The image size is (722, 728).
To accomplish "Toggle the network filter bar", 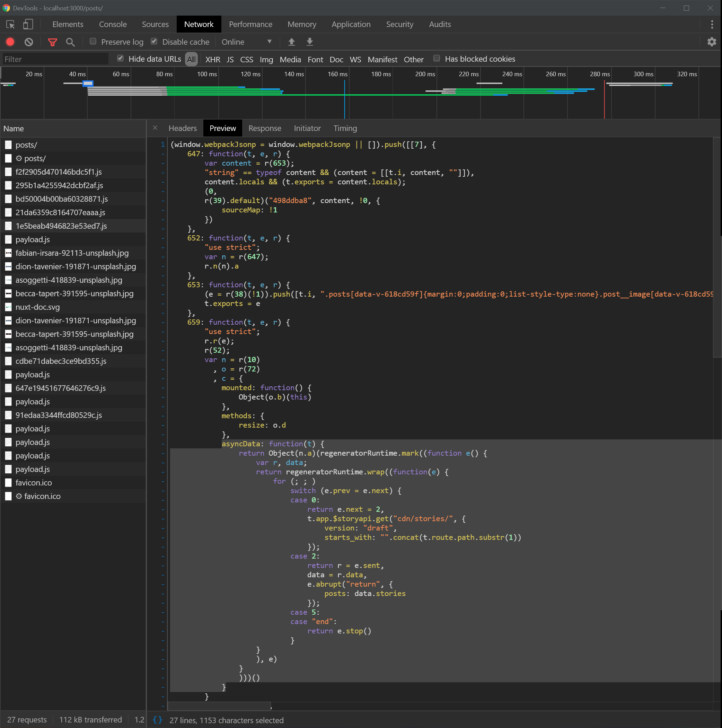I will 53,42.
